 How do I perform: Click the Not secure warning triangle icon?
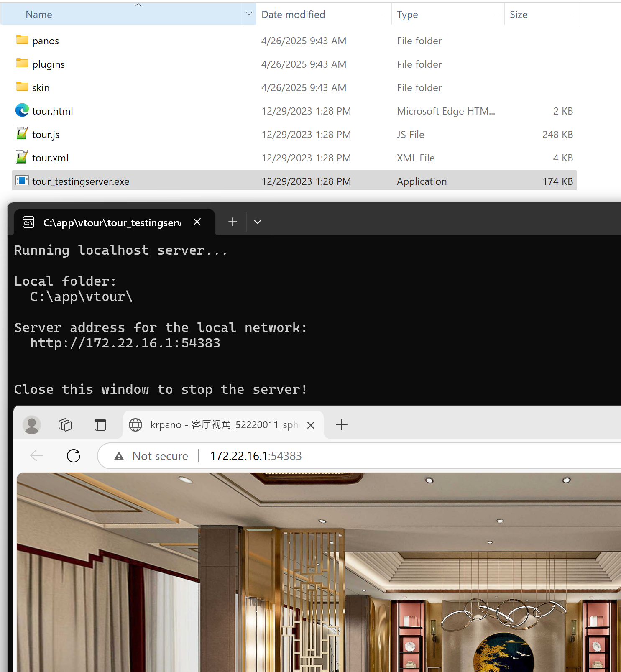119,456
